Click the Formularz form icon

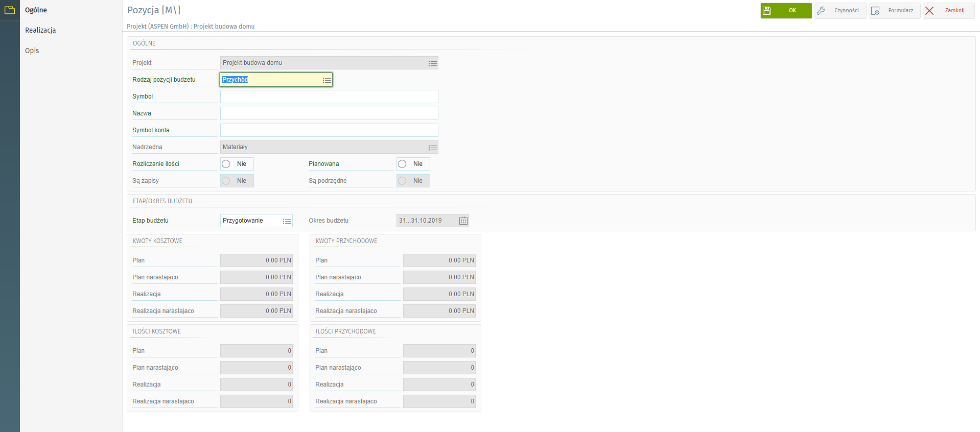[x=875, y=11]
